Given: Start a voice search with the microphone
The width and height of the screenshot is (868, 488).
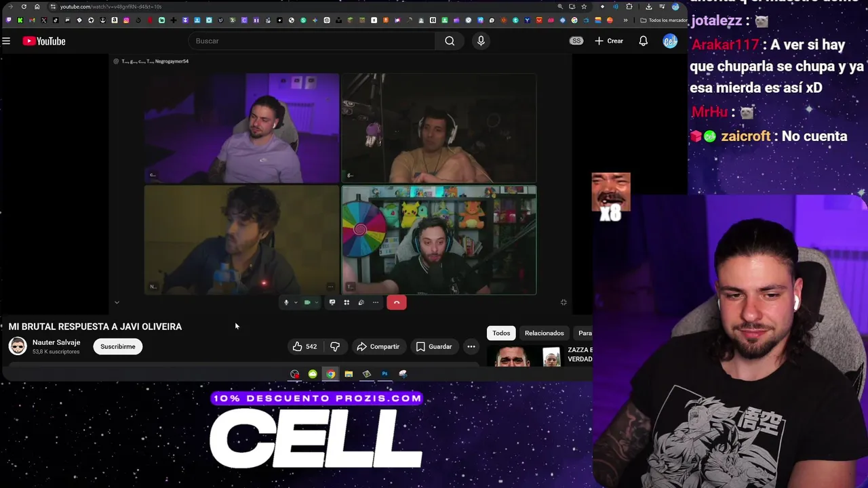Looking at the screenshot, I should click(x=481, y=41).
